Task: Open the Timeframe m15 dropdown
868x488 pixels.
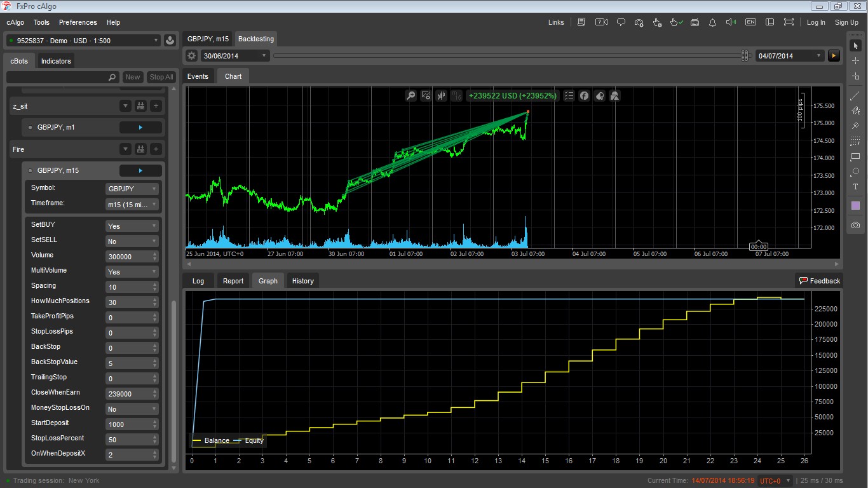Action: coord(132,205)
